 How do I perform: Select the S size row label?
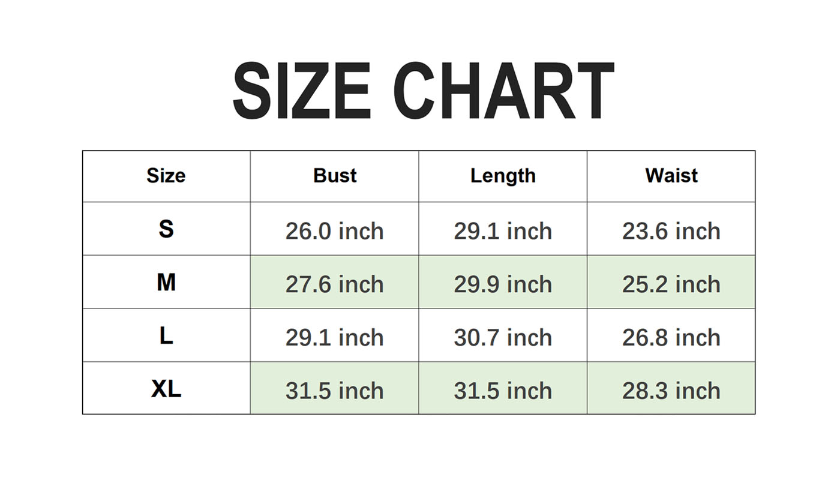pyautogui.click(x=166, y=229)
